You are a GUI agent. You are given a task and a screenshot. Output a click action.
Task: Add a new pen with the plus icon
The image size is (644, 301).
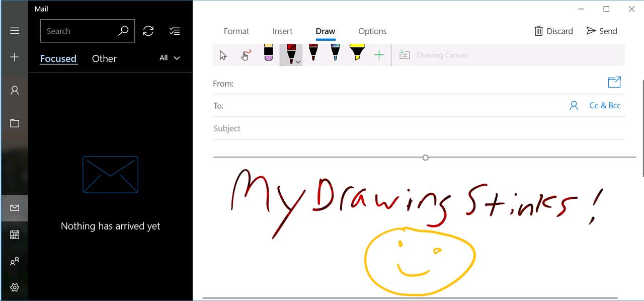coord(379,54)
